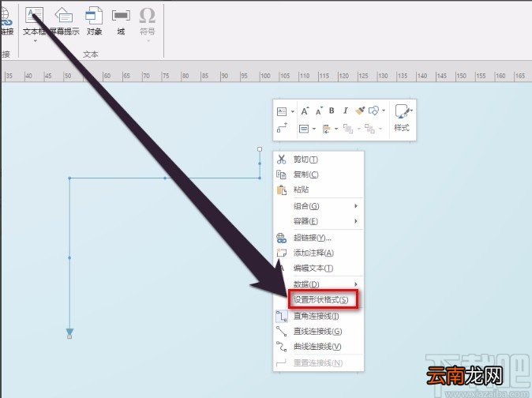
Task: Click the 文本框 text box ribbon icon
Action: coord(34,15)
